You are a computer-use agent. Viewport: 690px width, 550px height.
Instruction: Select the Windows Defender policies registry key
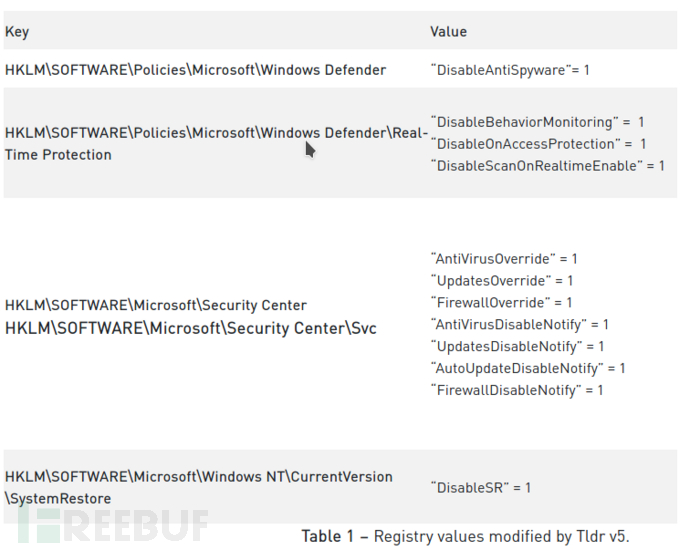click(195, 70)
